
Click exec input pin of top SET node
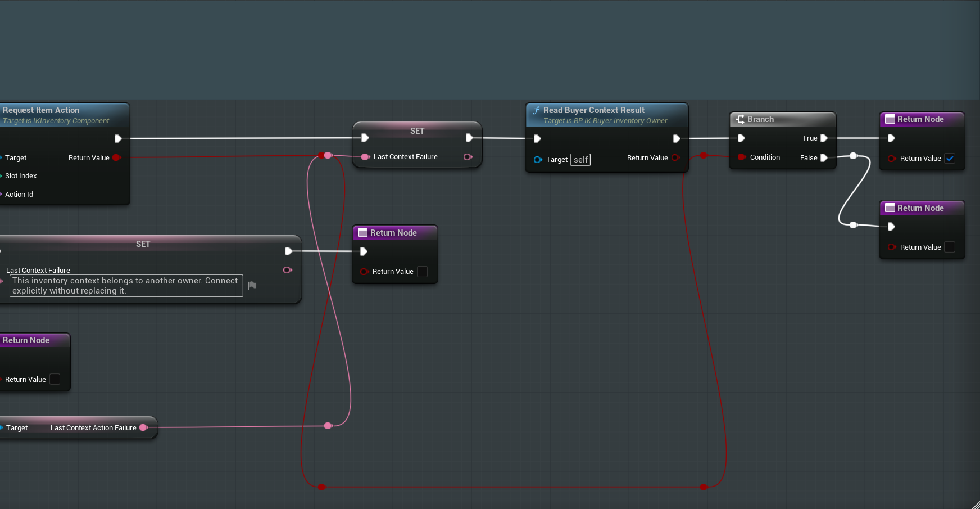[365, 138]
